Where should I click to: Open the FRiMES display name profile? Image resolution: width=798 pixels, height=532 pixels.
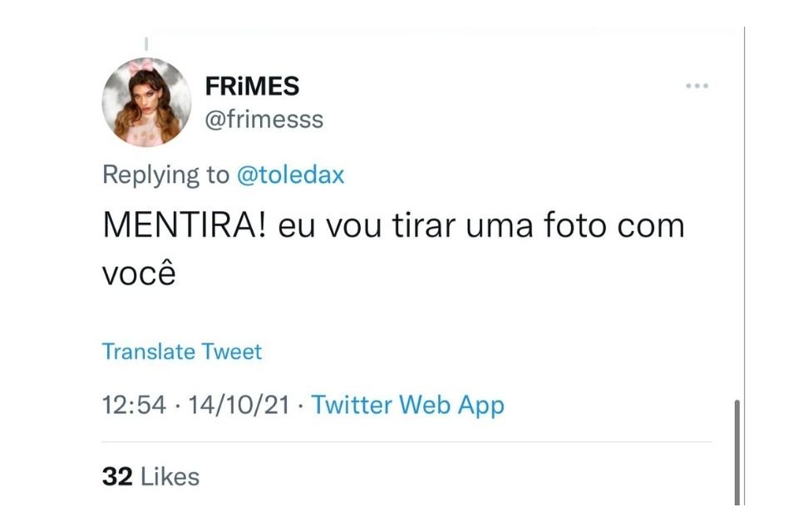tap(252, 86)
